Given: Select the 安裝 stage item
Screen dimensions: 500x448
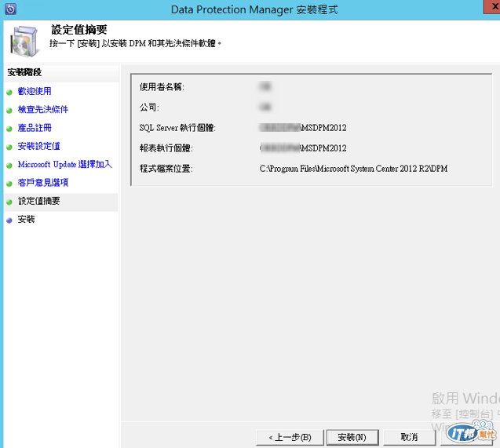Looking at the screenshot, I should click(x=26, y=220).
